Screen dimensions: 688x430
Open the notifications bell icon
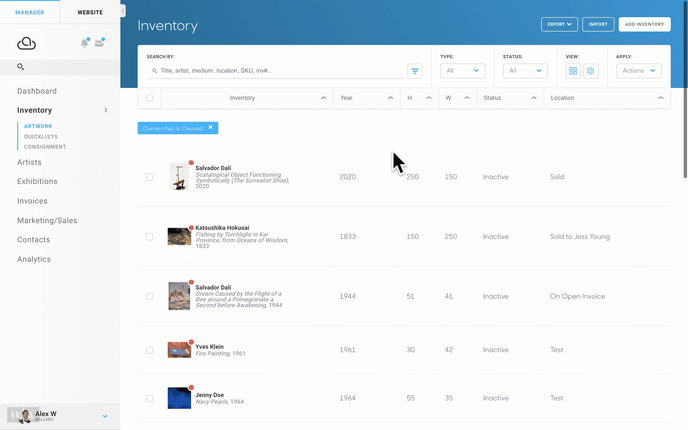click(84, 43)
